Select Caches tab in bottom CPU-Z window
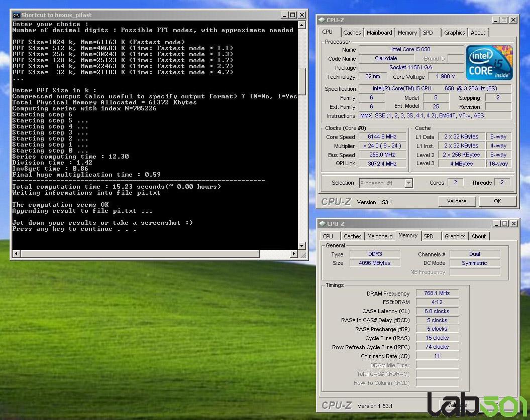The image size is (530, 420). 353,236
